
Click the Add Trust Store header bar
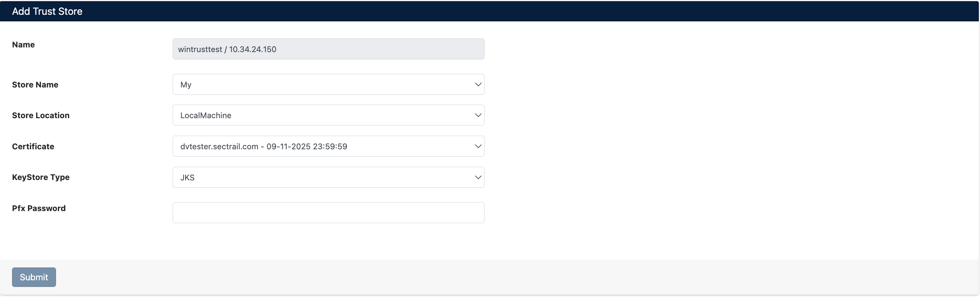(x=490, y=11)
